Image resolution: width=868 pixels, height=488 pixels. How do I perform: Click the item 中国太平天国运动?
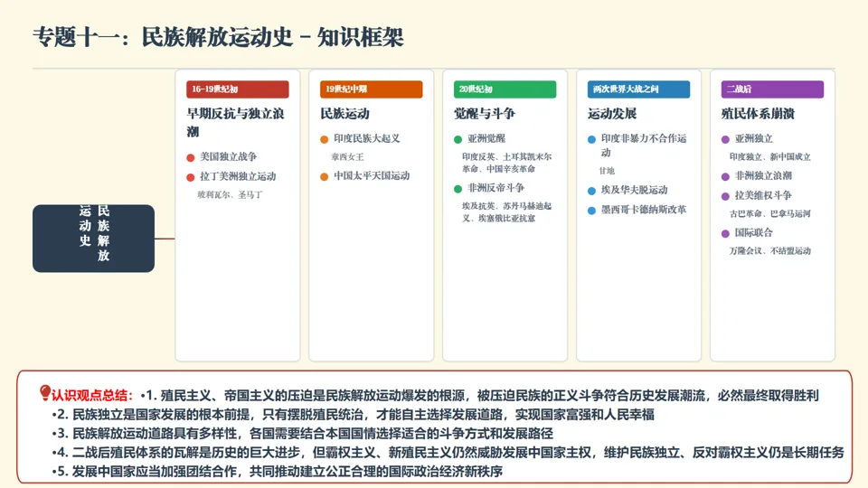click(x=372, y=176)
